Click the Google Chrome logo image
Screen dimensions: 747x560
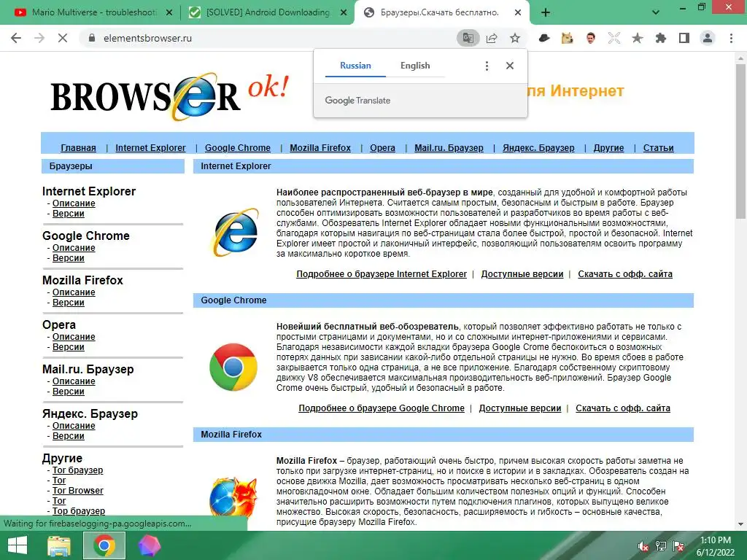pyautogui.click(x=233, y=367)
